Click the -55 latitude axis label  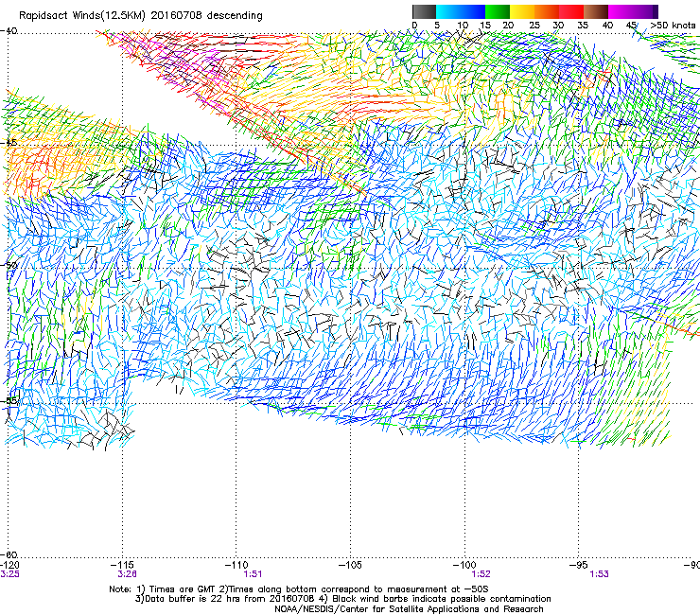pos(9,400)
